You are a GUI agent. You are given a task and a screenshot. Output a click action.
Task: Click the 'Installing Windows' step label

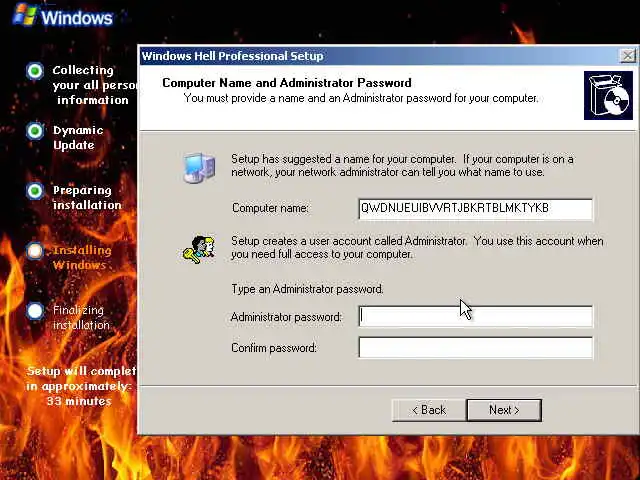pyautogui.click(x=82, y=258)
